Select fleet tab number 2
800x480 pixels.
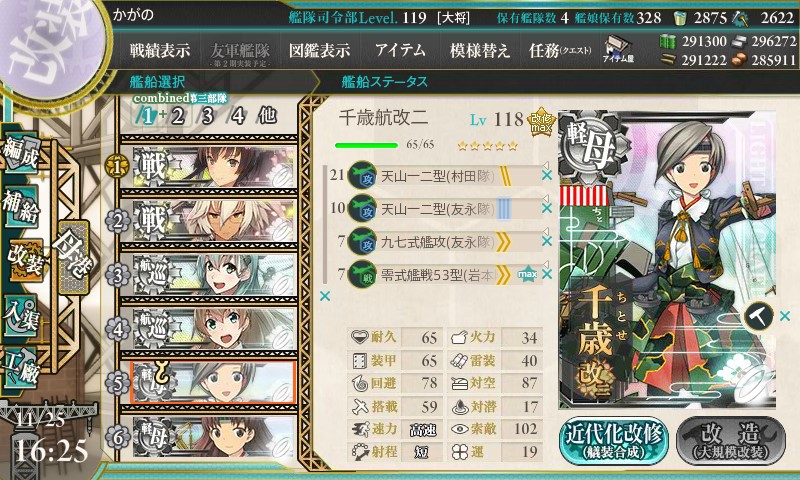[x=177, y=116]
